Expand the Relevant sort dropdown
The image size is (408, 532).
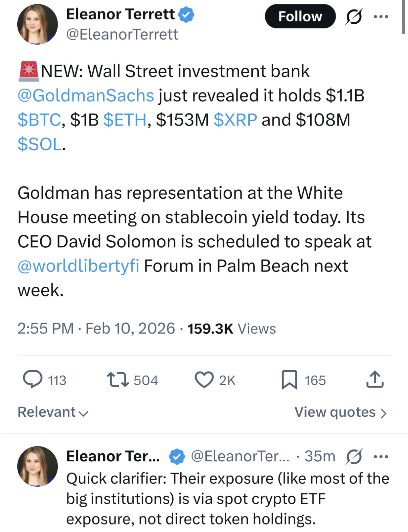click(53, 412)
